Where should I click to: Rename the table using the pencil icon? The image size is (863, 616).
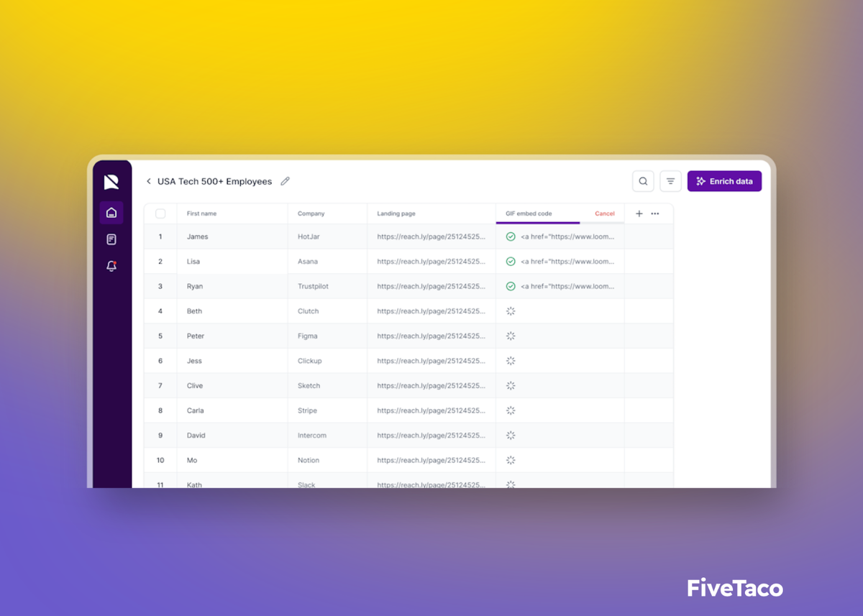pyautogui.click(x=285, y=181)
